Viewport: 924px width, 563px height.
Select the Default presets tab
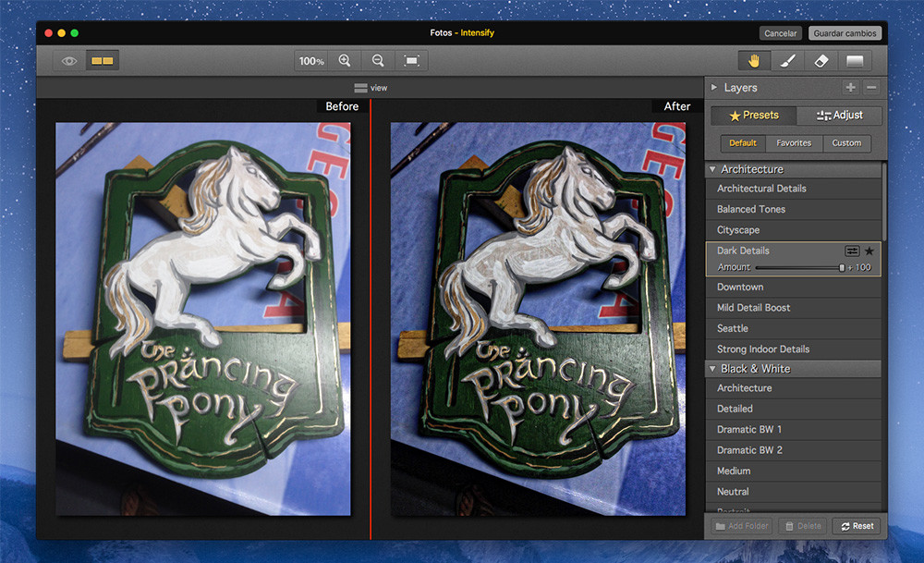(743, 143)
